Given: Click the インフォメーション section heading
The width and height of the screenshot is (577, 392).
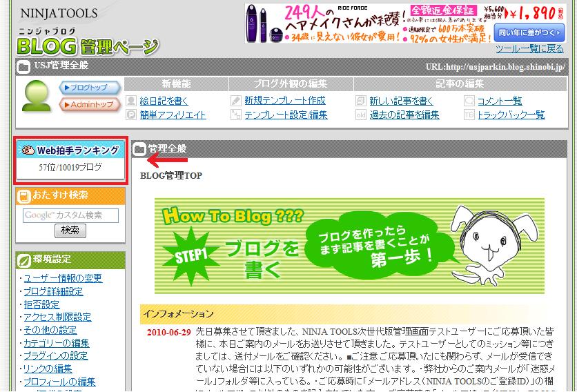Looking at the screenshot, I should point(178,313).
